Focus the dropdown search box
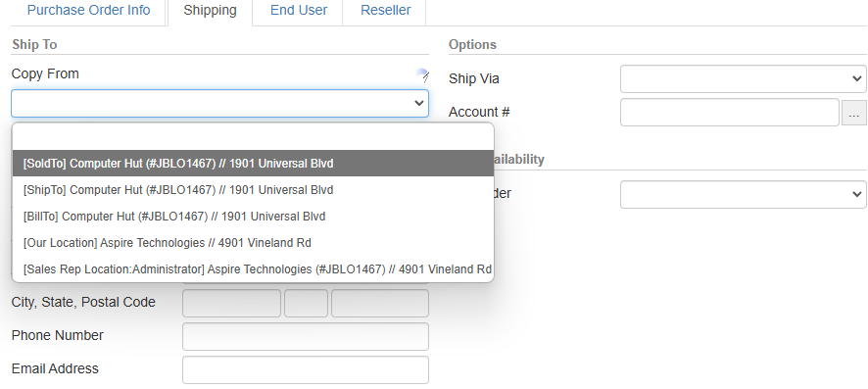Image resolution: width=868 pixels, height=389 pixels. (x=253, y=136)
